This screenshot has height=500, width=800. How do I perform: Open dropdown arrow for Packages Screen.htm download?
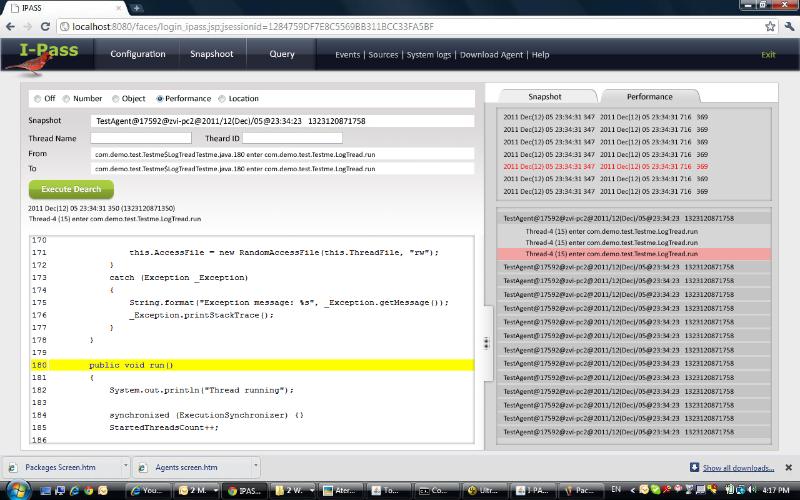pyautogui.click(x=125, y=466)
